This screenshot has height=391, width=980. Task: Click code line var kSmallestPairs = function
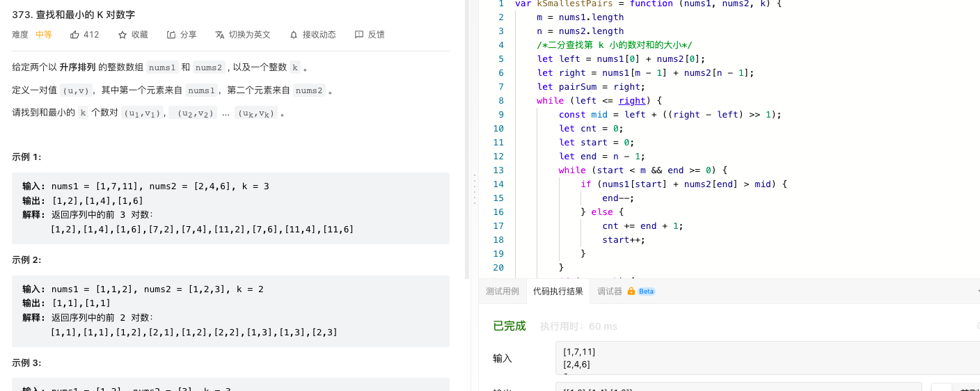[x=649, y=3]
